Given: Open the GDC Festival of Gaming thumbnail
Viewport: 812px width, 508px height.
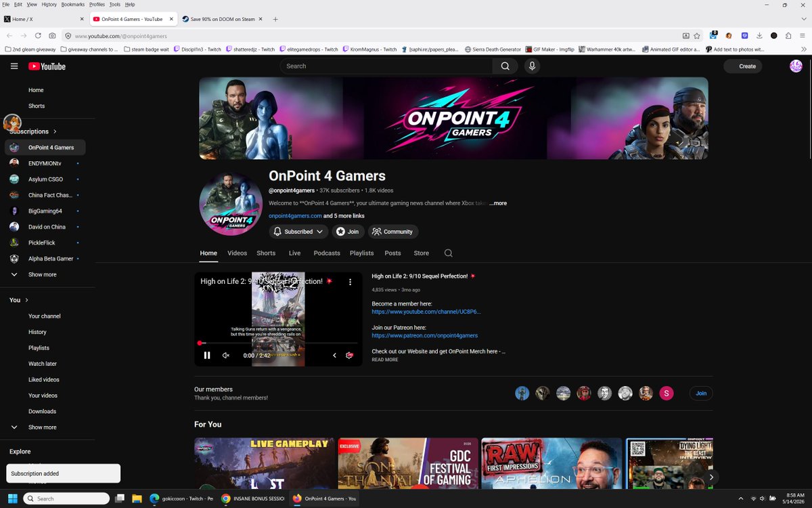Looking at the screenshot, I should click(x=408, y=463).
